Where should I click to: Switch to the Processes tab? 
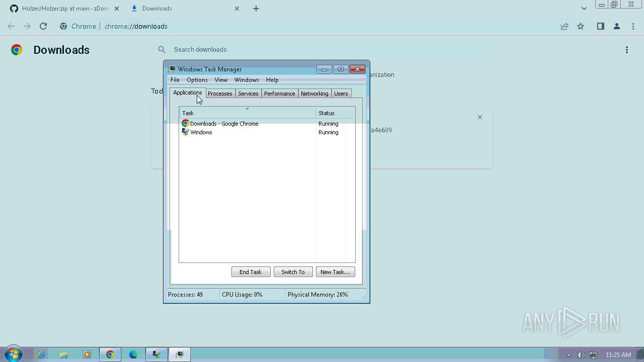point(220,94)
